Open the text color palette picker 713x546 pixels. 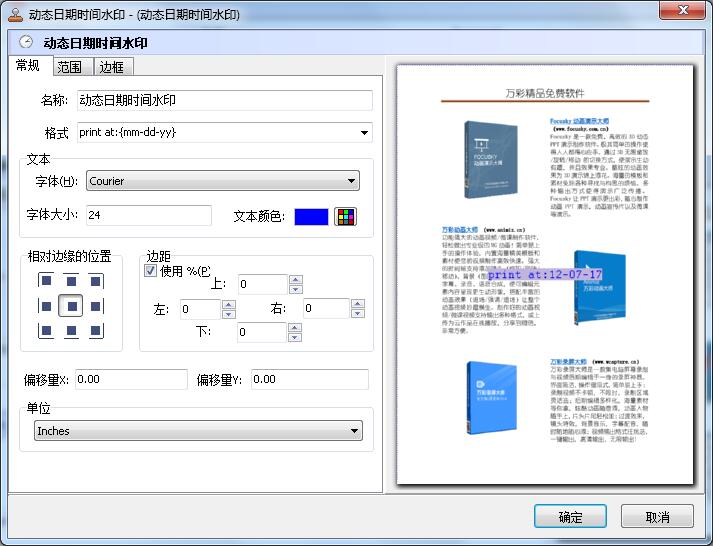[345, 216]
